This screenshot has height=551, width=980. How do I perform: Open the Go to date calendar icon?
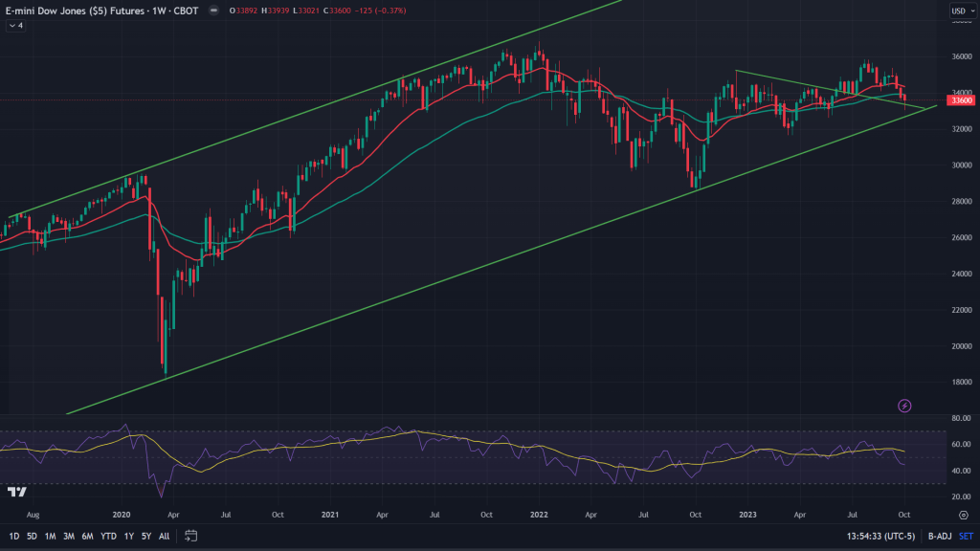[x=191, y=535]
